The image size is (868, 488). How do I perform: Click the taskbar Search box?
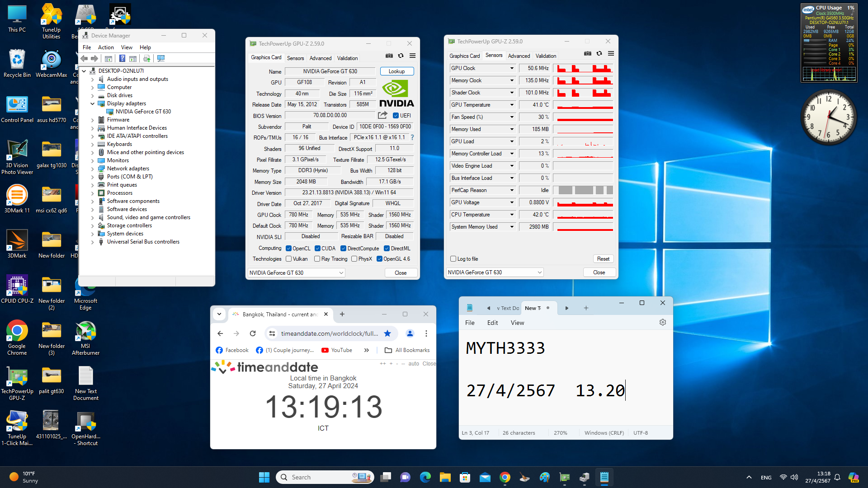325,477
